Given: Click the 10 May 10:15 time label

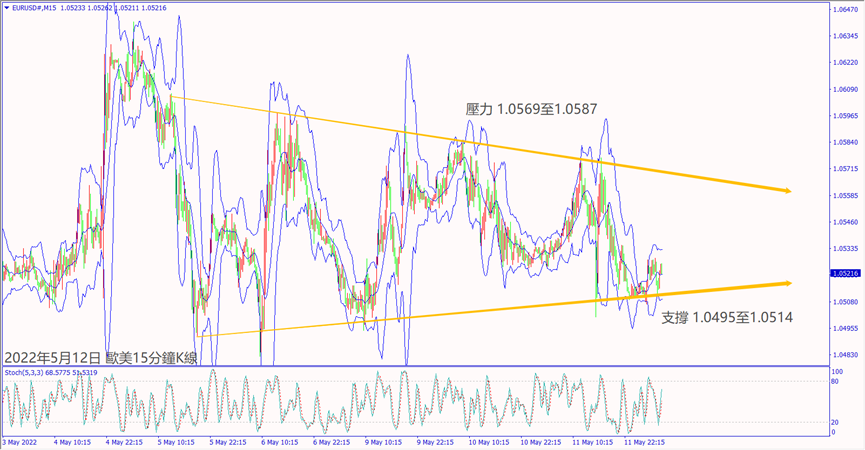Looking at the screenshot, I should (492, 442).
